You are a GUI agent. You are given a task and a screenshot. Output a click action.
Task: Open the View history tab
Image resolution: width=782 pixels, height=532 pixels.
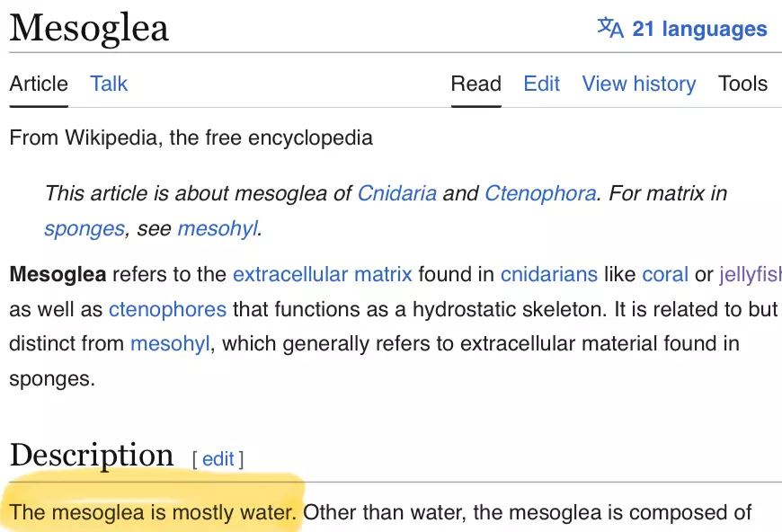[x=639, y=84]
